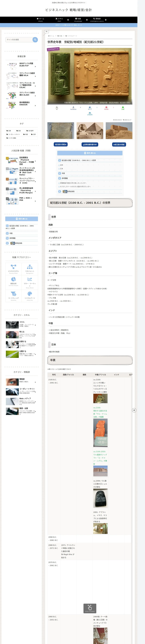Save article to Pocket
145x644 pixels.
coord(106,108)
